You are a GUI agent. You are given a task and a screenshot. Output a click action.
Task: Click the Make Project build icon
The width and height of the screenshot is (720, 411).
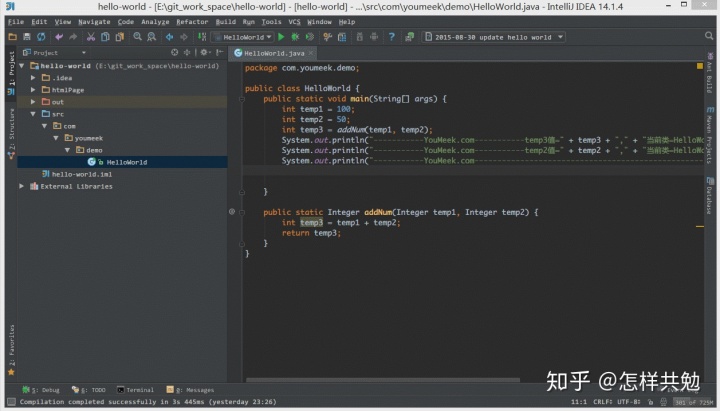[202, 37]
